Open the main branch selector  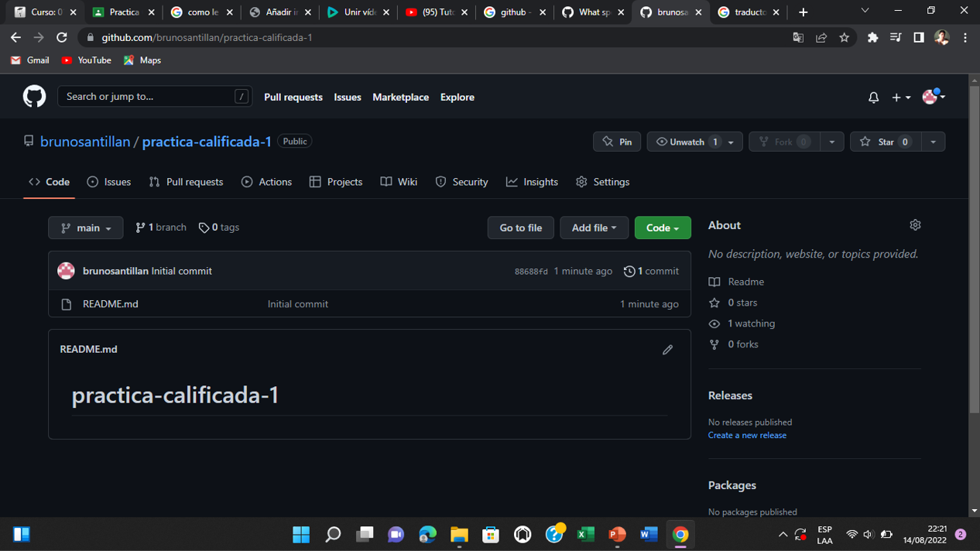85,228
